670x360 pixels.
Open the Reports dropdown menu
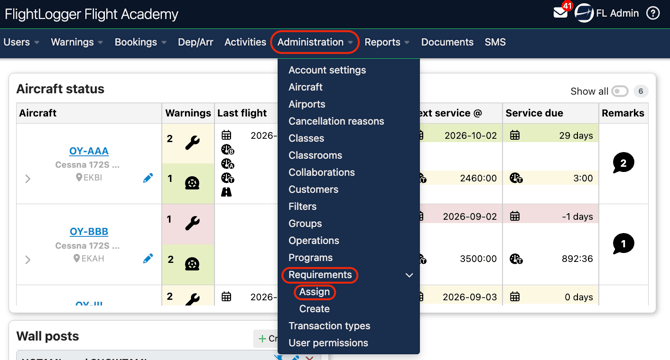(387, 42)
